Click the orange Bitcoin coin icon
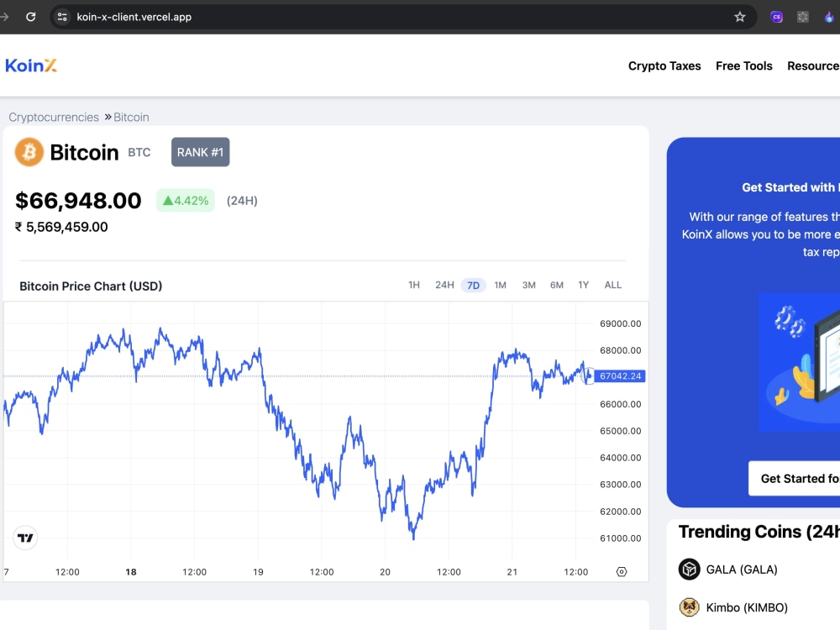Viewport: 840px width, 630px height. tap(29, 152)
